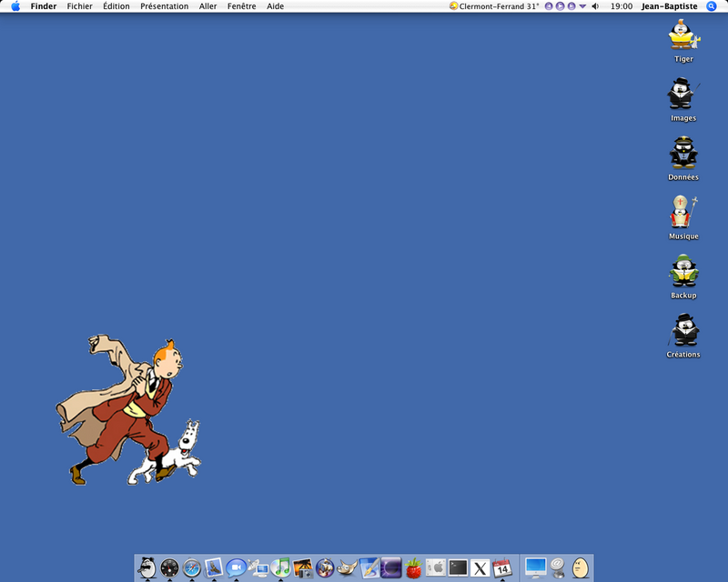This screenshot has width=728, height=582.
Task: Launch iChat from the Dock
Action: [x=236, y=568]
